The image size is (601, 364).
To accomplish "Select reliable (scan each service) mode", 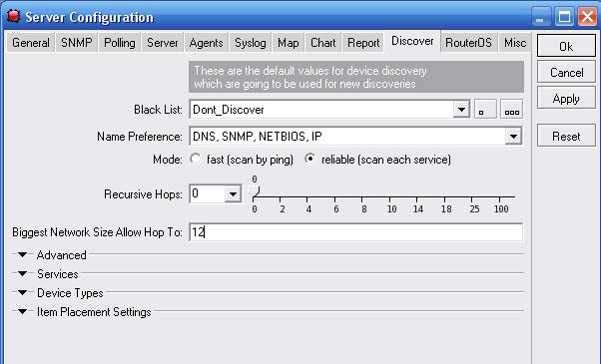I will (x=309, y=159).
